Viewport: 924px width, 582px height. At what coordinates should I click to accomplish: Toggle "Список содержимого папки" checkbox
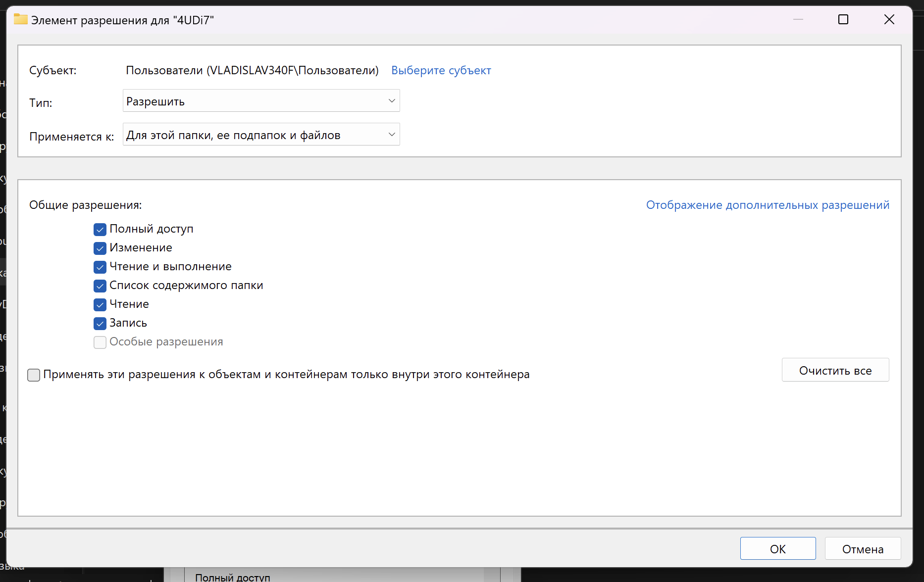(100, 286)
